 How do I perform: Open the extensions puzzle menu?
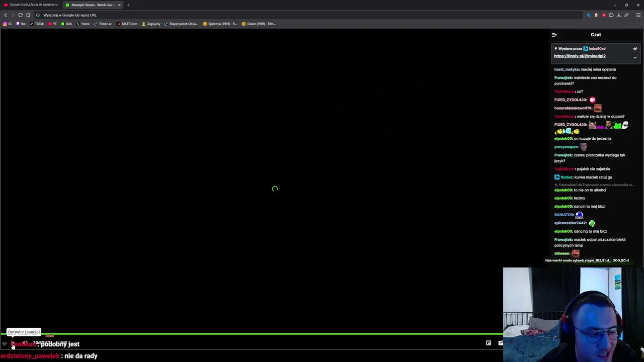[611, 15]
